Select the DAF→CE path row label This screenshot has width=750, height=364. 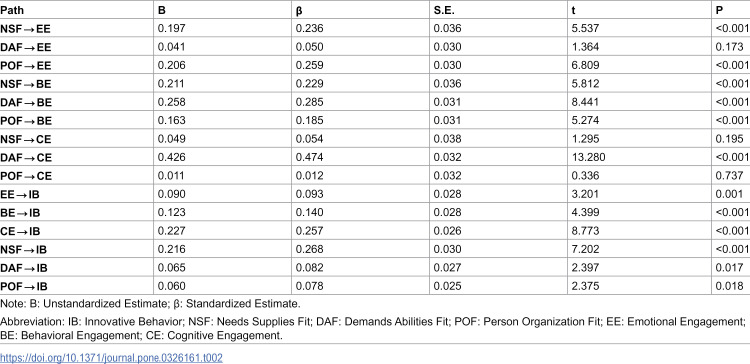[x=26, y=158]
